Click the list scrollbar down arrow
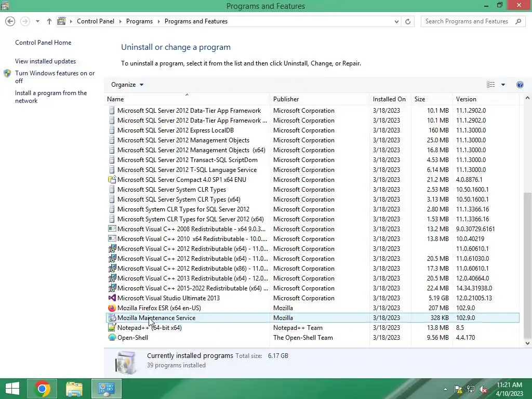The height and width of the screenshot is (399, 532). (x=527, y=343)
